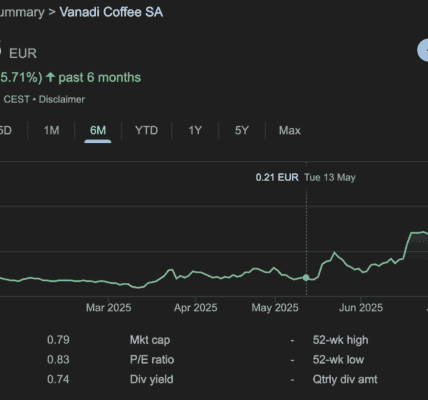Switch chart to YTD range
The height and width of the screenshot is (400, 428).
pyautogui.click(x=146, y=130)
